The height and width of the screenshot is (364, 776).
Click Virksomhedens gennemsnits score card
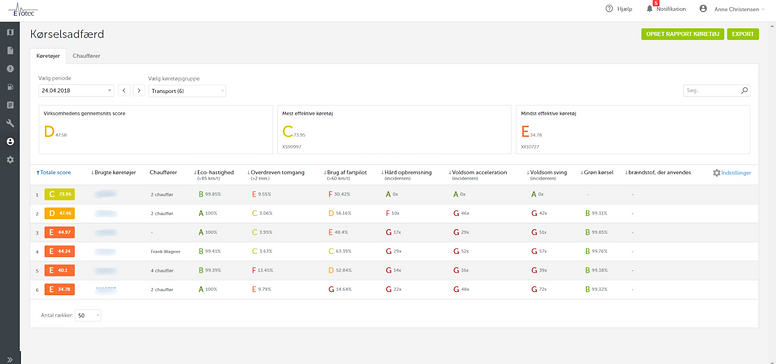pos(156,130)
